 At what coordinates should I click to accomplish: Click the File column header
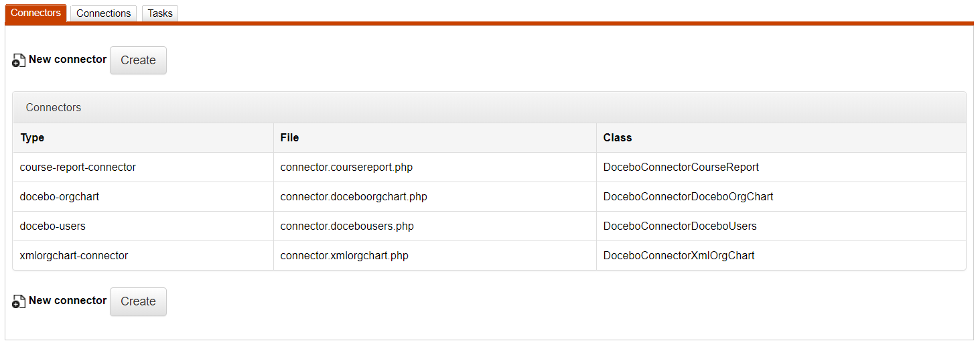(289, 137)
